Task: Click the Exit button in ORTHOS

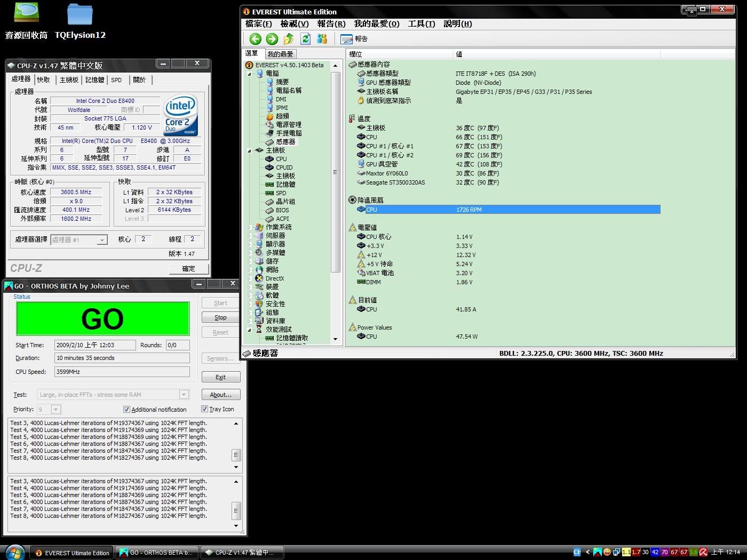Action: [221, 377]
